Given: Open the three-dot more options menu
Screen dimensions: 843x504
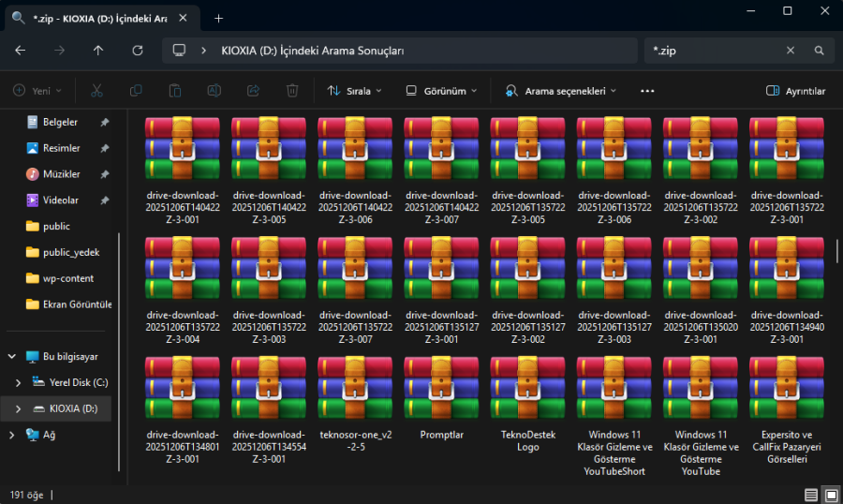Looking at the screenshot, I should click(646, 91).
